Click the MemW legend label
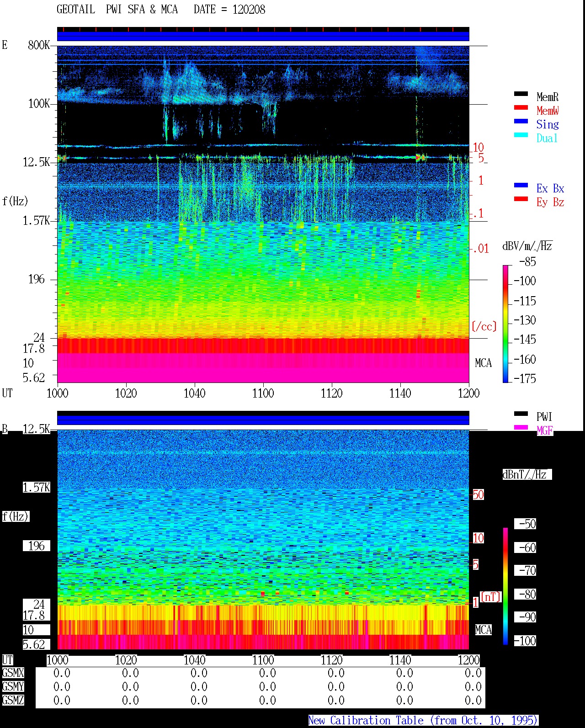This screenshot has height=728, width=585. [x=548, y=111]
